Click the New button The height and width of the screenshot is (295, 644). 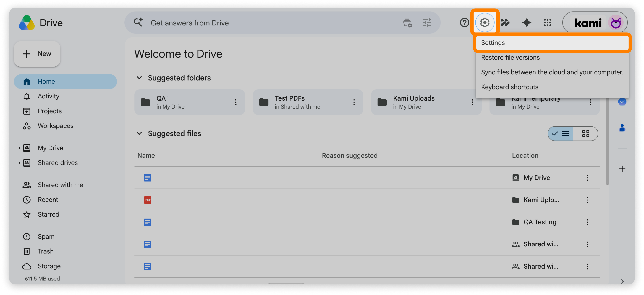pos(37,54)
